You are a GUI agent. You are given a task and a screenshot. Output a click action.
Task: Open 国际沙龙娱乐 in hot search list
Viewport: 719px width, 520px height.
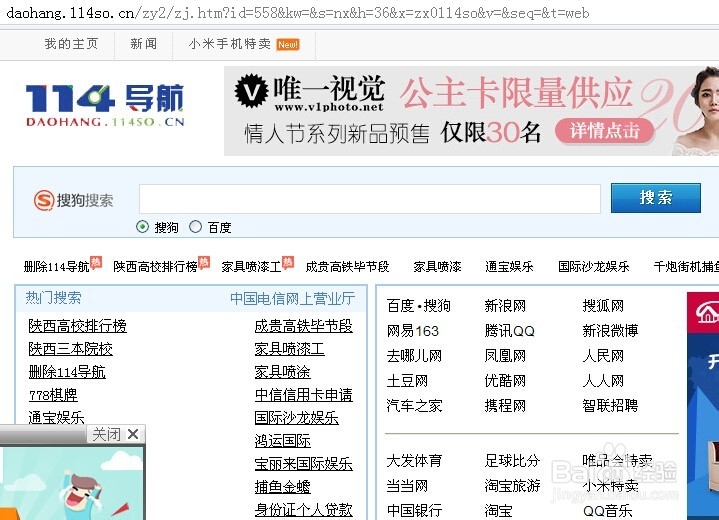click(296, 418)
